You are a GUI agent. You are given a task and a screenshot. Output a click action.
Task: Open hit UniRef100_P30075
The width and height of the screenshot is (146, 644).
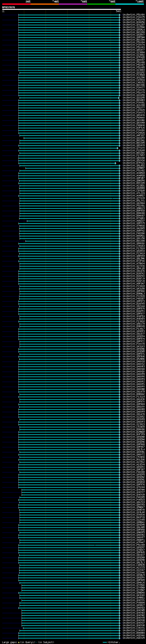pyautogui.click(x=133, y=17)
